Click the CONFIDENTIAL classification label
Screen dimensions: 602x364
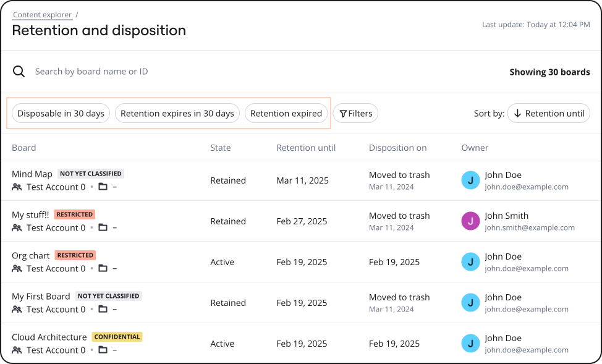click(x=117, y=337)
